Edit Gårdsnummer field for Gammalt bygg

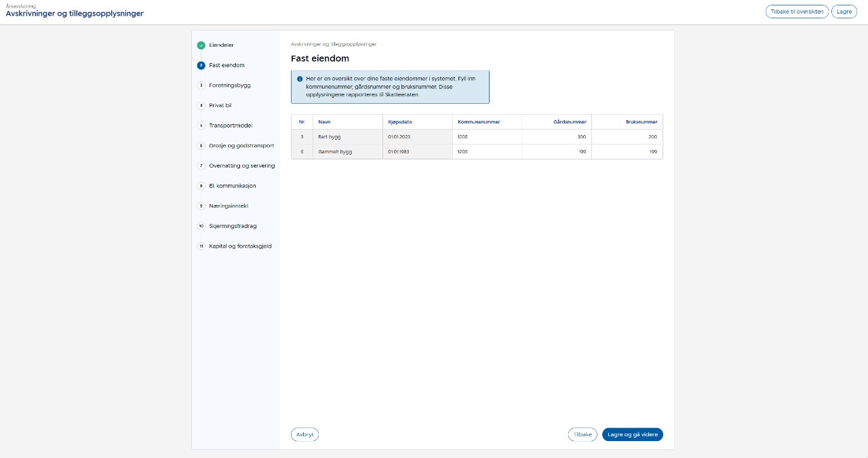[x=556, y=152]
